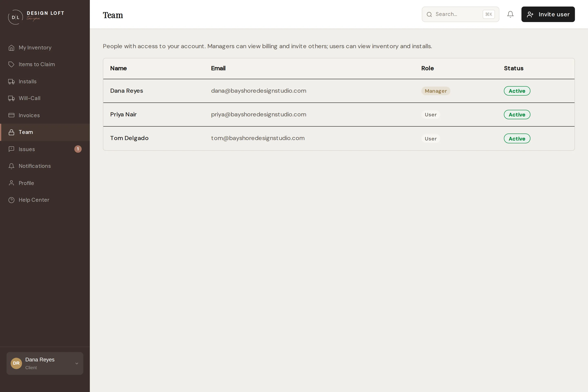This screenshot has height=392, width=588.
Task: Click the Issues chat flag icon
Action: (11, 149)
